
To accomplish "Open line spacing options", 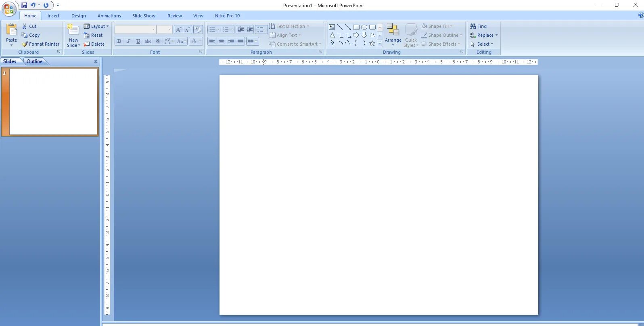I will click(x=261, y=29).
